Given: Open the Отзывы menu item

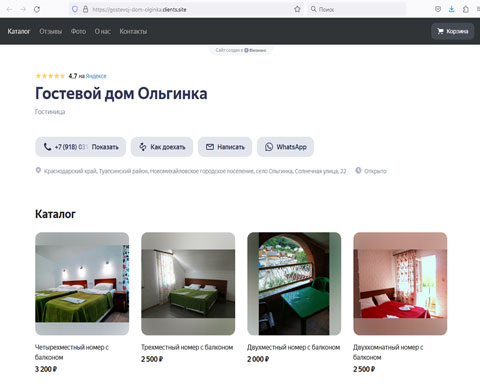Looking at the screenshot, I should 51,31.
